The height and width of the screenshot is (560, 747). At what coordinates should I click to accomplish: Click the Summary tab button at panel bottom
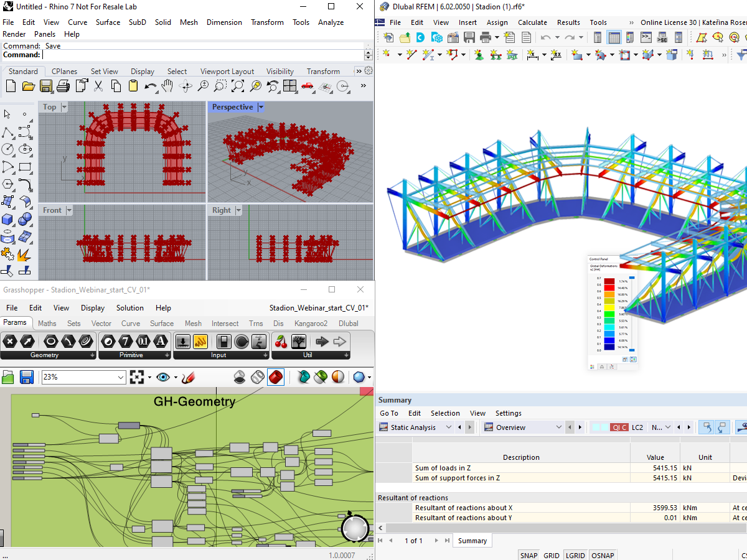(x=472, y=540)
